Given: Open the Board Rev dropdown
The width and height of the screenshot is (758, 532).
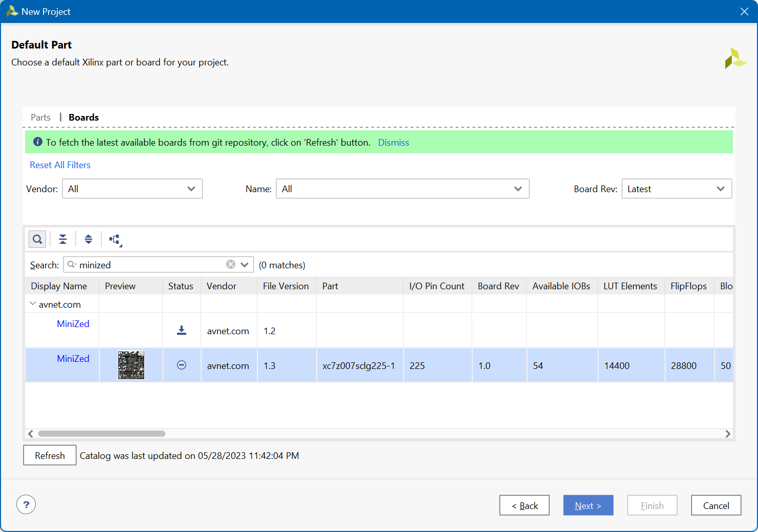Looking at the screenshot, I should coord(677,189).
